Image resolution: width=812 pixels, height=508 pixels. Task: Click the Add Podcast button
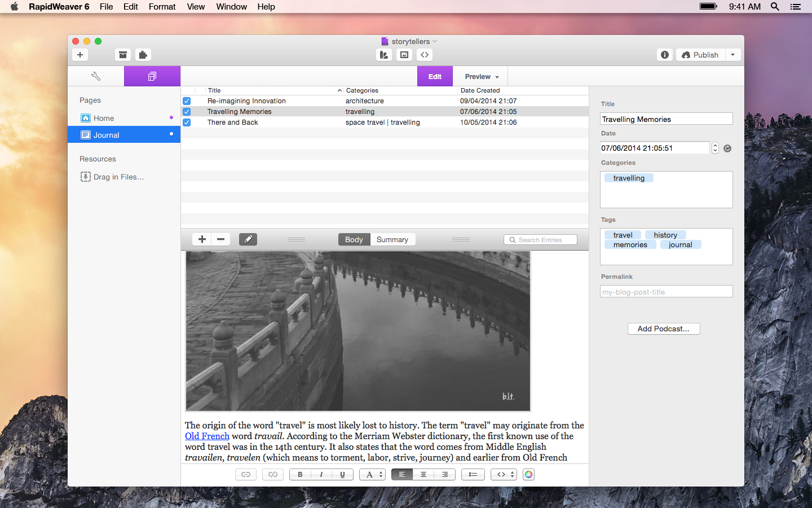click(x=664, y=329)
